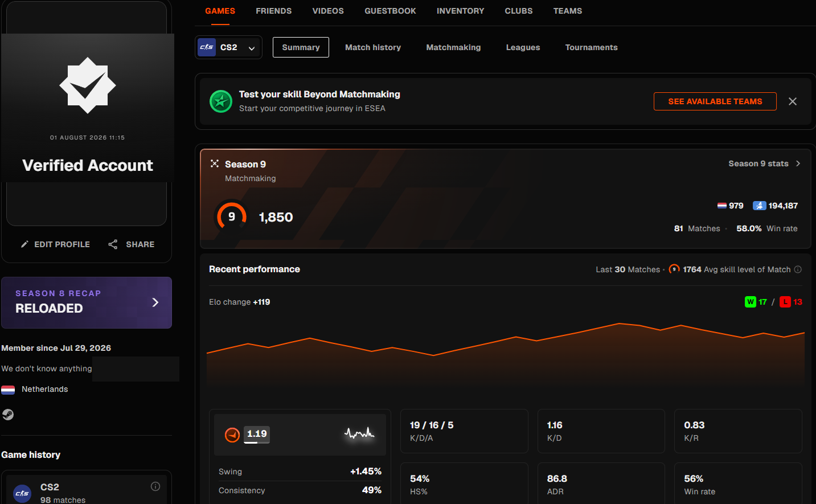Open the Season 8 Recap Reloaded banner
Image resolution: width=816 pixels, height=504 pixels.
click(87, 302)
